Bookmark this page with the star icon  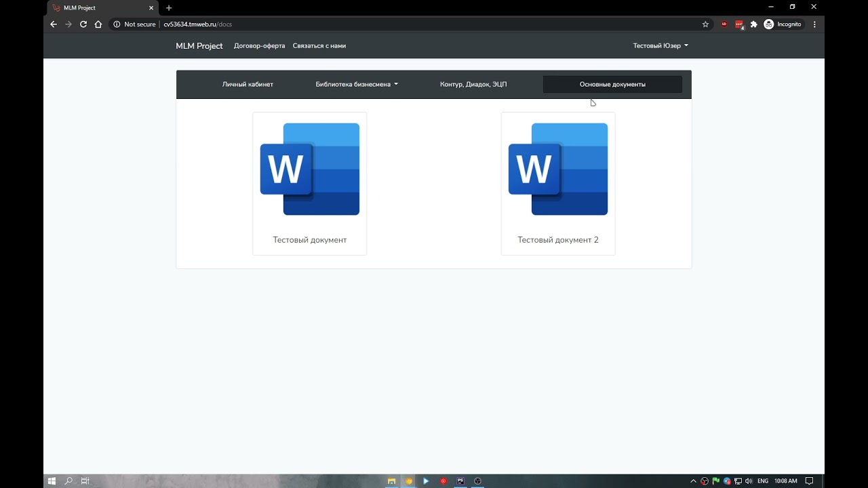[705, 24]
